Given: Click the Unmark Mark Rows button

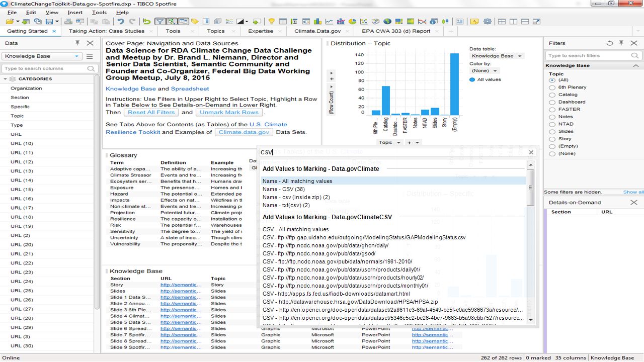Looking at the screenshot, I should pyautogui.click(x=229, y=113).
